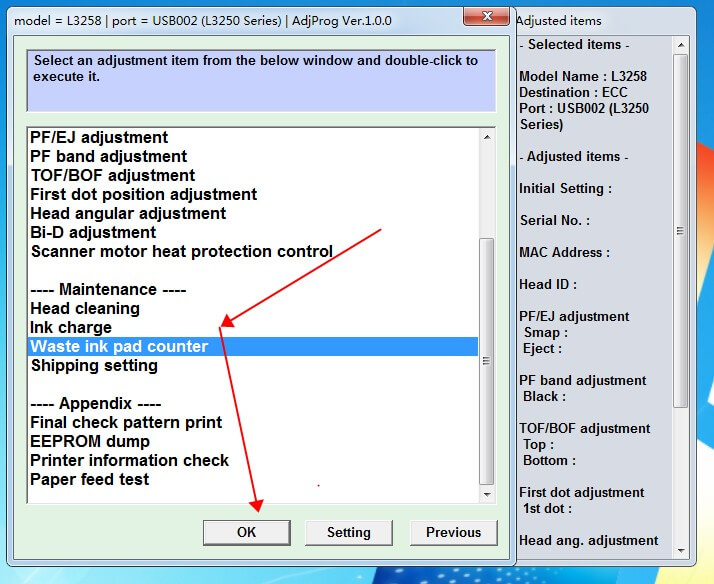
Task: Open the Setting button
Action: [x=348, y=532]
